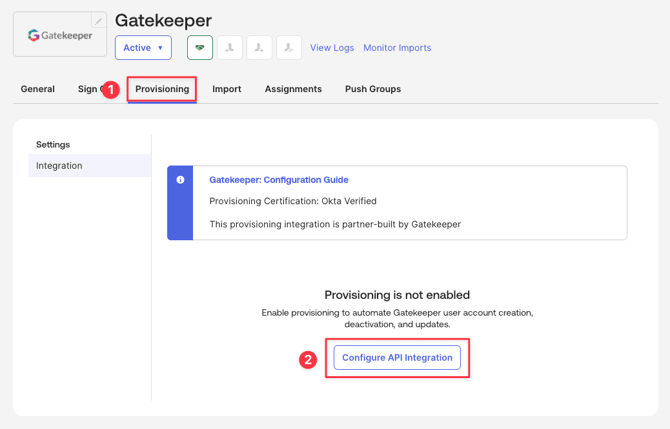Select Integration in the Settings sidebar
Screen dimensions: 670x429
(60, 166)
